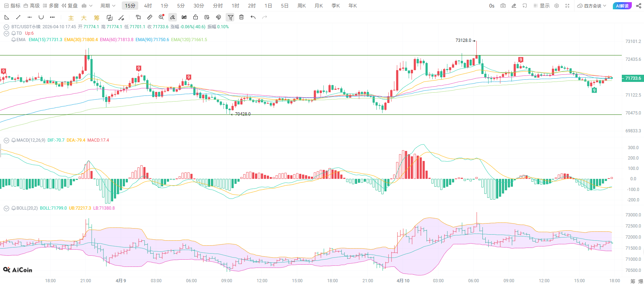Open the share icon

click(639, 6)
